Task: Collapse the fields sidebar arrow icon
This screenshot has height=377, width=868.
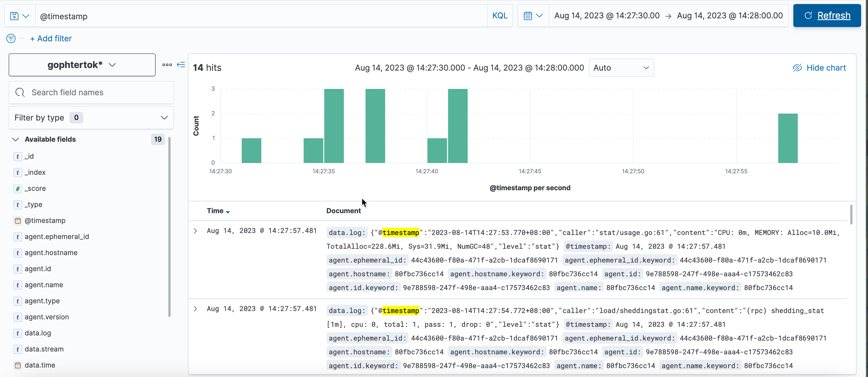Action: (x=181, y=65)
